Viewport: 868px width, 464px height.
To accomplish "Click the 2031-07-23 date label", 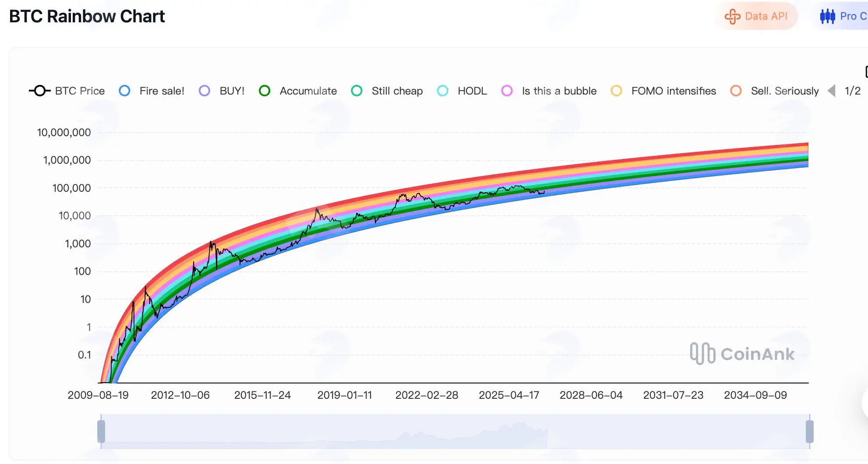I will pyautogui.click(x=673, y=395).
